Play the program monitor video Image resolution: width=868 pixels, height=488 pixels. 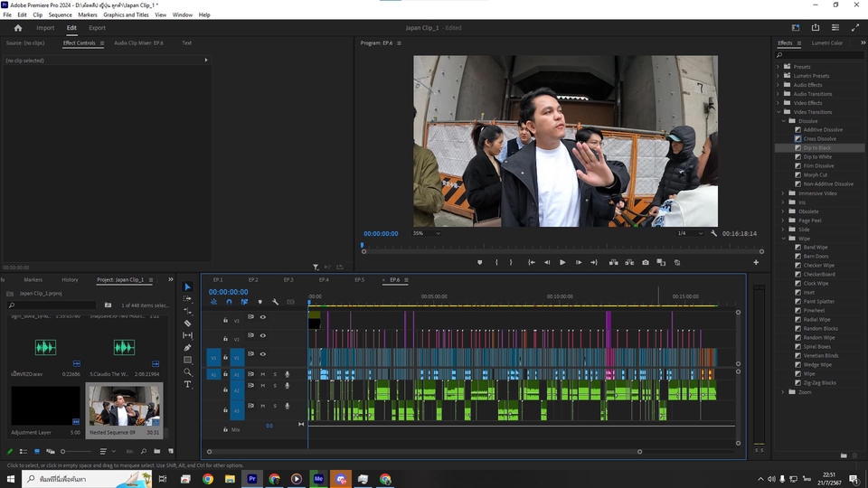tap(562, 262)
